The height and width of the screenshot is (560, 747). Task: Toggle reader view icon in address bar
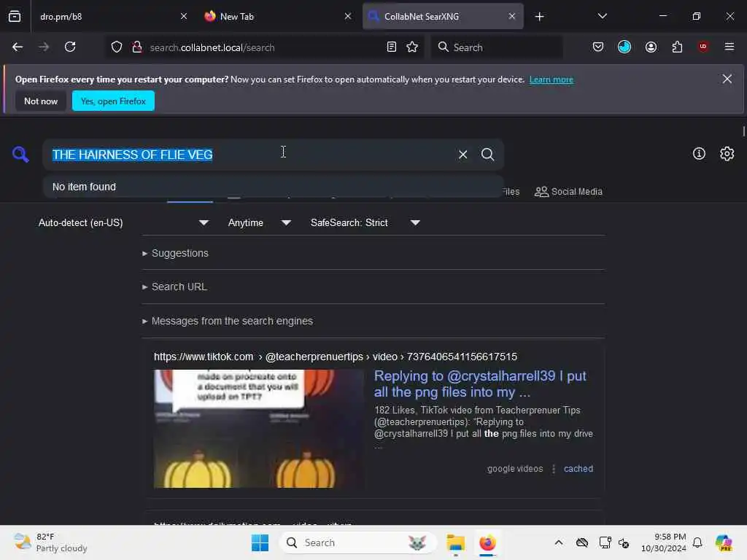[392, 47]
